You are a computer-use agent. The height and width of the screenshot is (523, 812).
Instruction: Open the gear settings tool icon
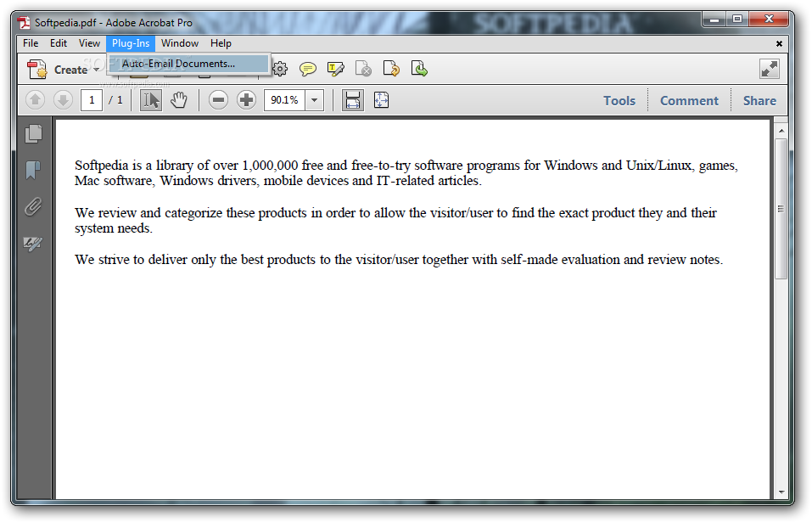280,69
